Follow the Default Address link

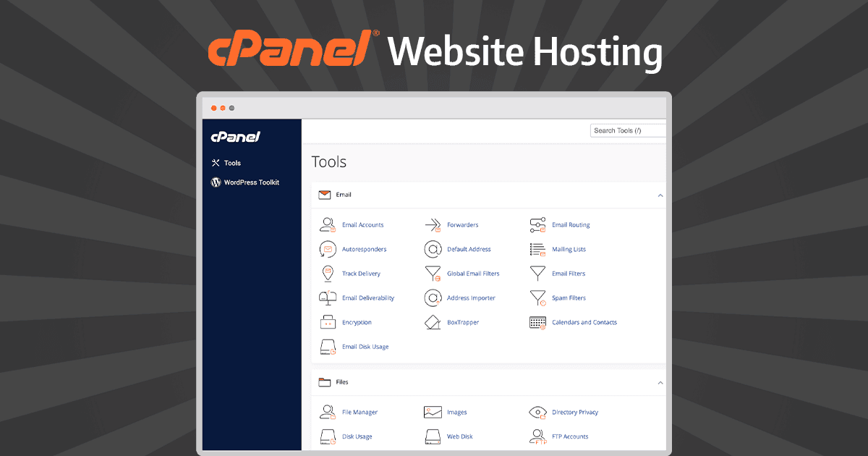tap(469, 249)
